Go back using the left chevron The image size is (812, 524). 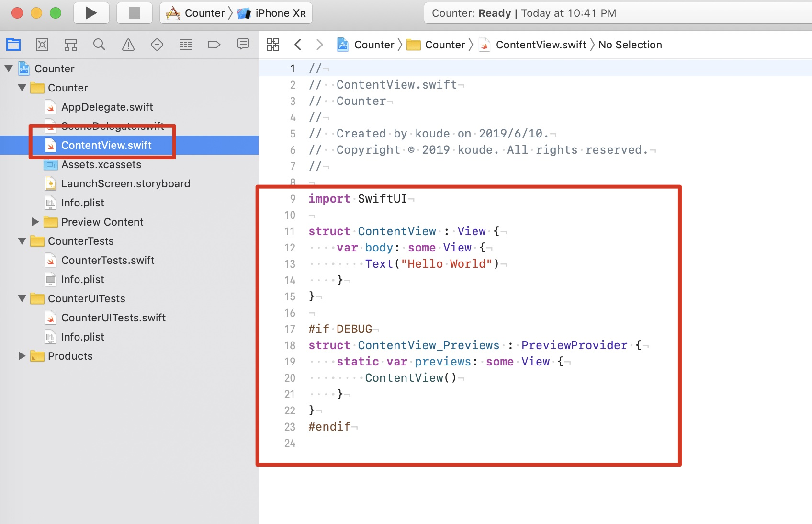(298, 45)
